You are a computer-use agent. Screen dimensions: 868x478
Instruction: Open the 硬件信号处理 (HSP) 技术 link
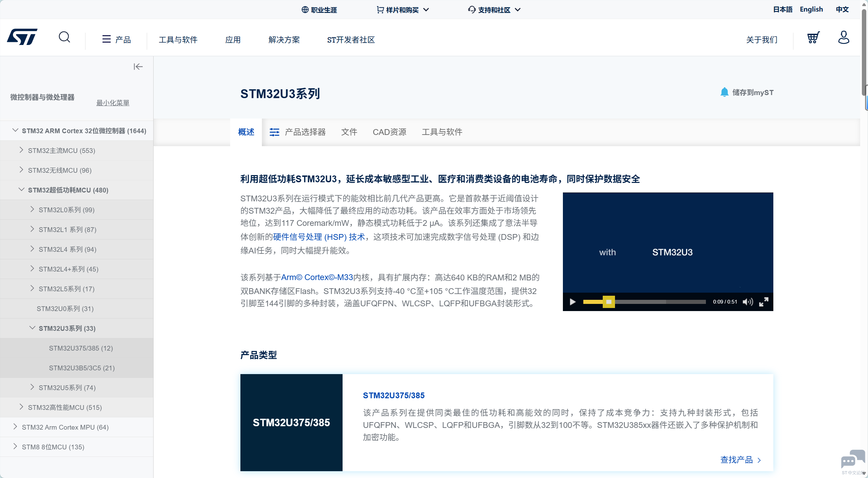(319, 237)
